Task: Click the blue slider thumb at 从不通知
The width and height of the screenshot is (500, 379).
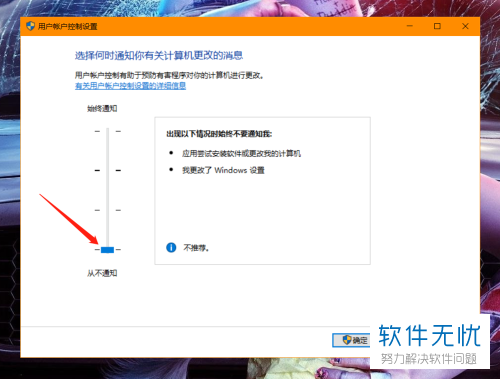Action: (107, 250)
